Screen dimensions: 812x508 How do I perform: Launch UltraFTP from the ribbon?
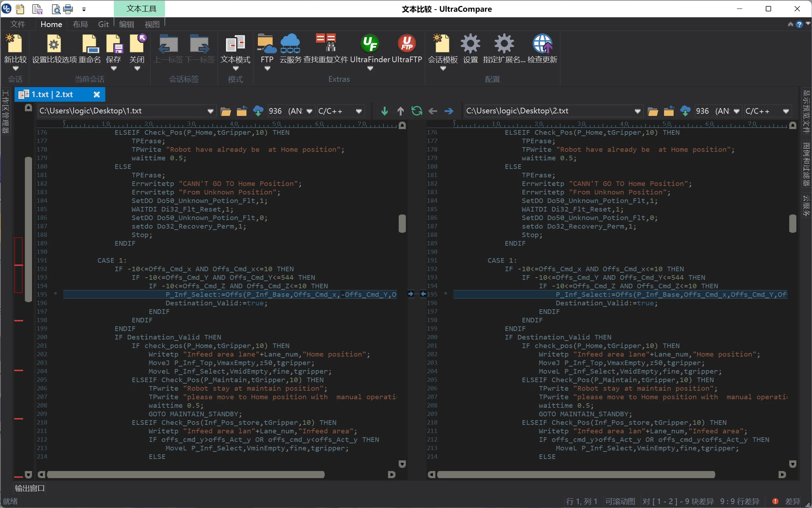(x=407, y=49)
